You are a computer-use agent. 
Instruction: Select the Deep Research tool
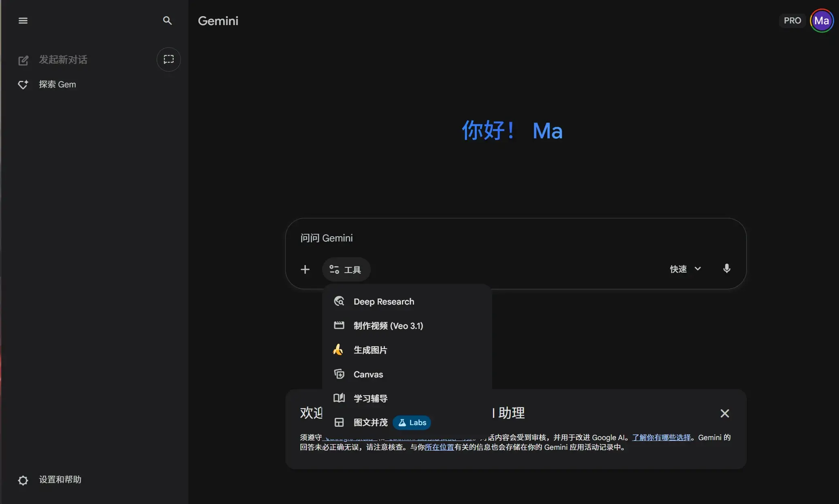[383, 301]
